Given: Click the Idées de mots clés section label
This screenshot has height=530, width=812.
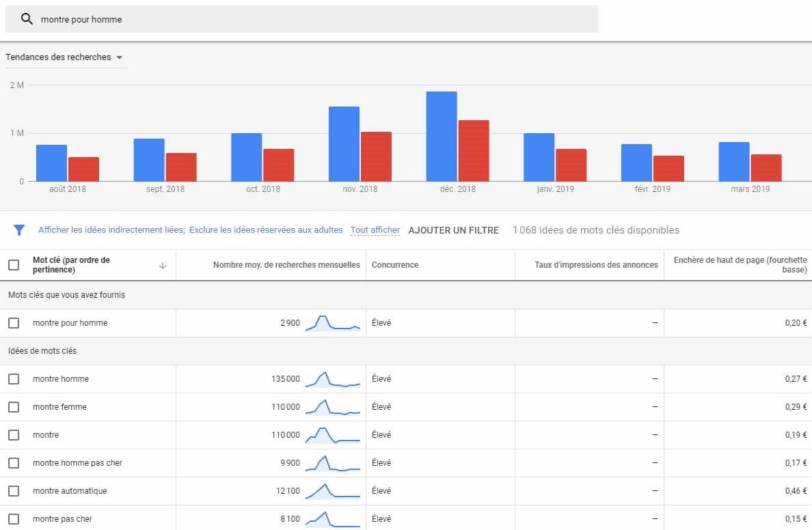Looking at the screenshot, I should pyautogui.click(x=42, y=351).
